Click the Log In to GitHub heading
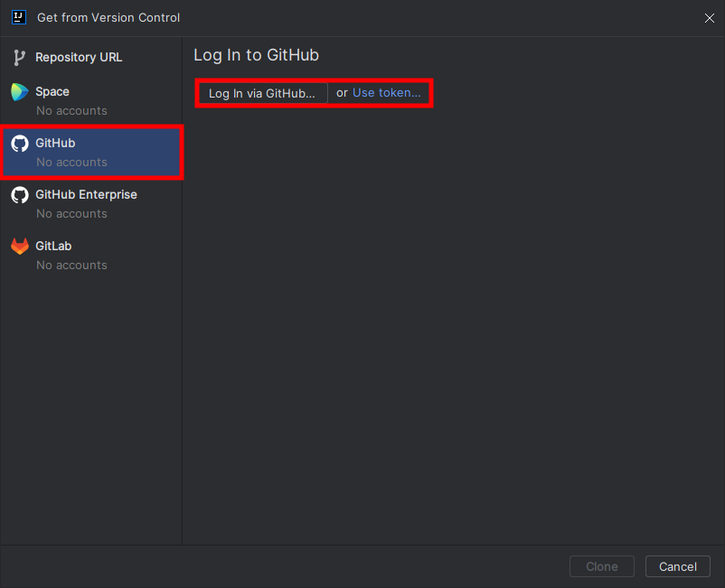Viewport: 725px width, 588px height. 256,55
